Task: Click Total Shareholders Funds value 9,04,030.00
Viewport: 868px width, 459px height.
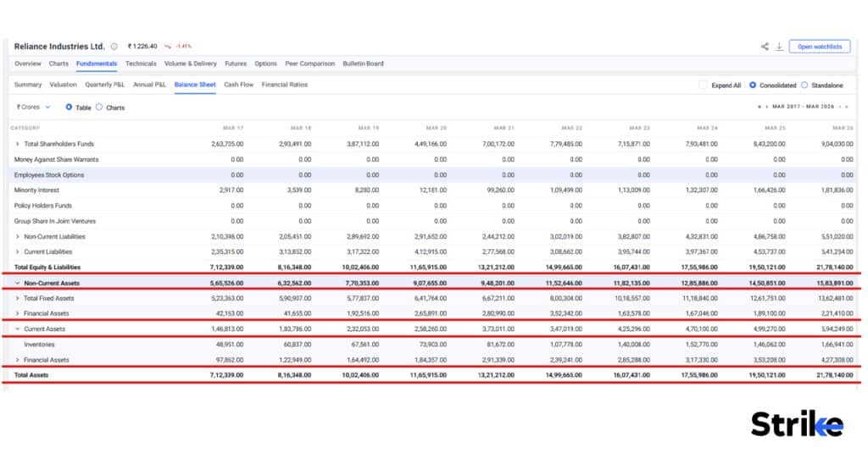Action: tap(837, 144)
